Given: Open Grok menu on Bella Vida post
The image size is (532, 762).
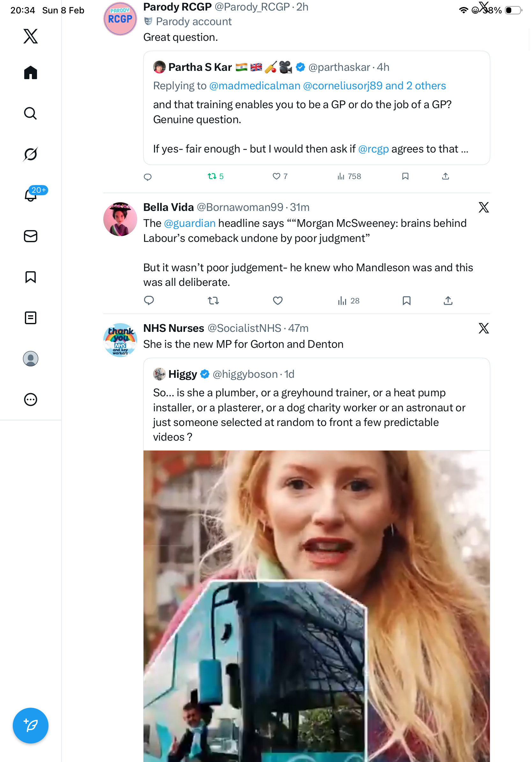Looking at the screenshot, I should (x=484, y=207).
